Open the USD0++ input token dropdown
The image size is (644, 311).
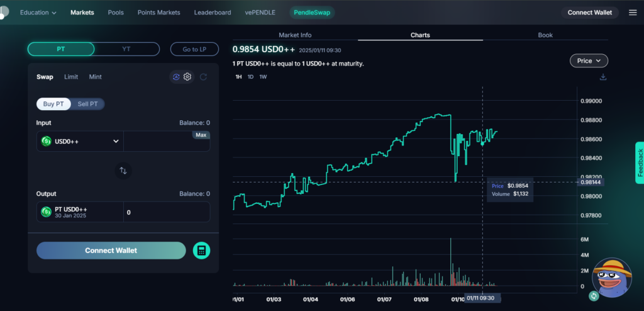[x=80, y=142]
